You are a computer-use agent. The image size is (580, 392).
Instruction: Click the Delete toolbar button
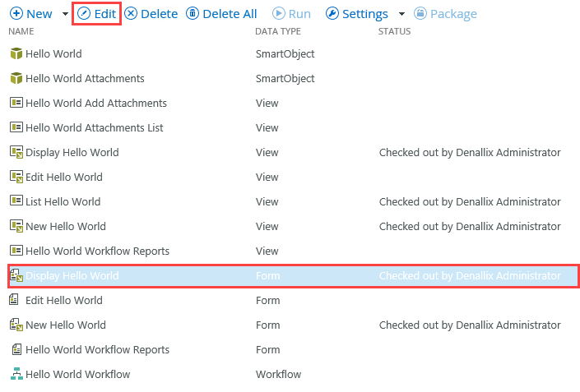coord(151,14)
